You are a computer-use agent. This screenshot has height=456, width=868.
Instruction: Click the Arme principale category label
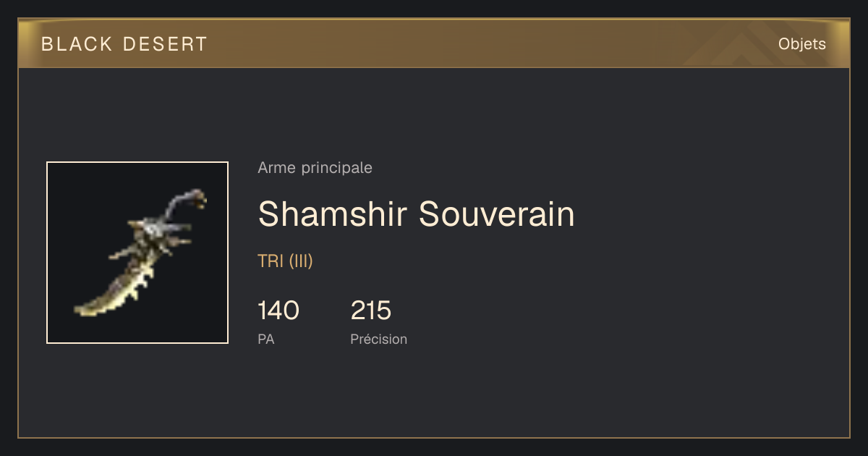[315, 168]
